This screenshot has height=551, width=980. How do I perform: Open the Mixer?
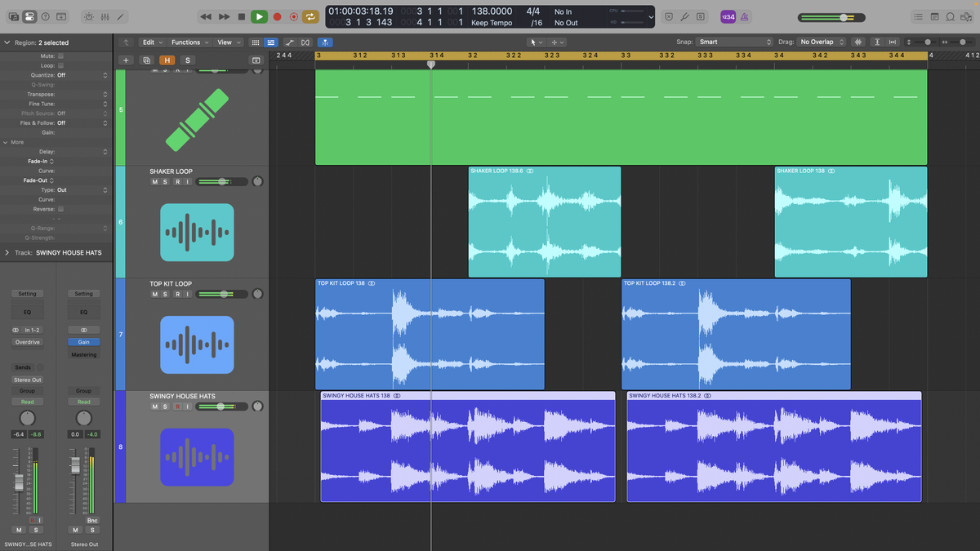[x=105, y=16]
